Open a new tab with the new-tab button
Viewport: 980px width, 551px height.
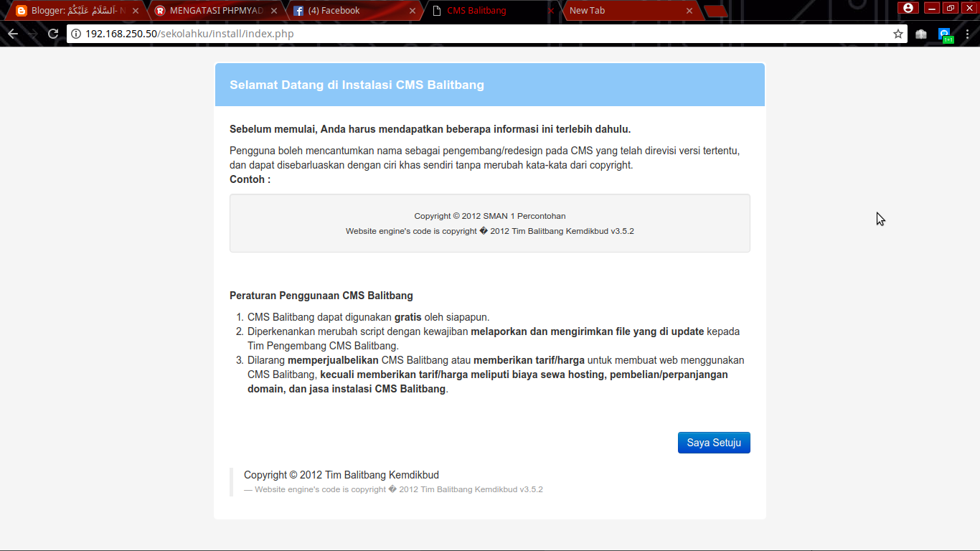coord(715,11)
